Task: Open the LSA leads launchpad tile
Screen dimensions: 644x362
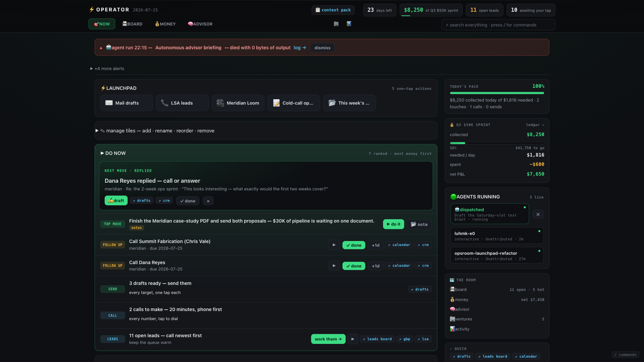Action: click(x=182, y=103)
